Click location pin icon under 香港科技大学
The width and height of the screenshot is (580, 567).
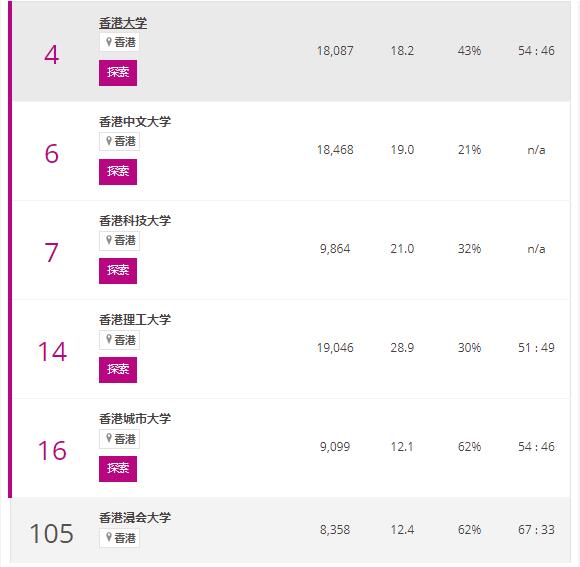[x=109, y=240]
